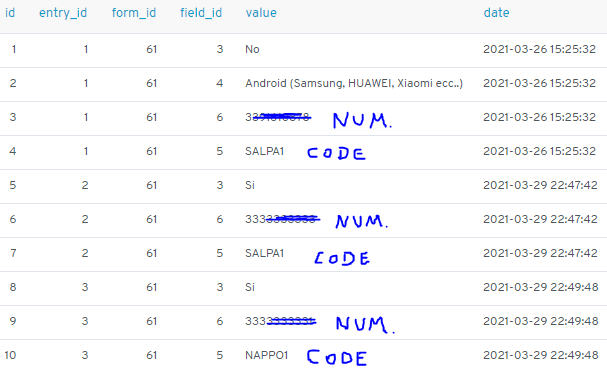Click the redacted phone number in row id 3
607x371 pixels.
coord(278,117)
